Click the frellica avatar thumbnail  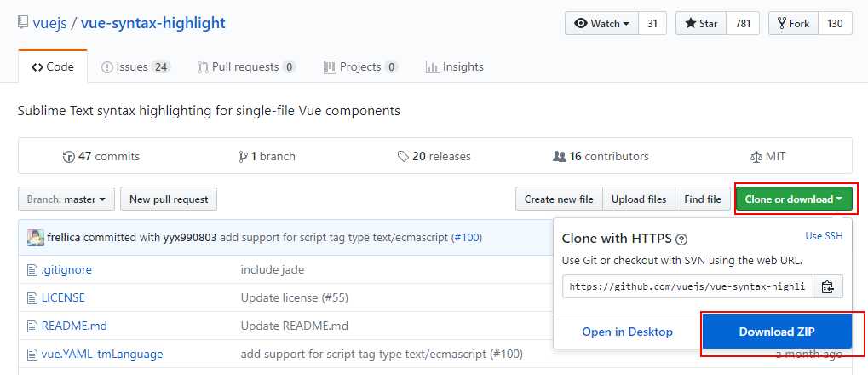[36, 238]
